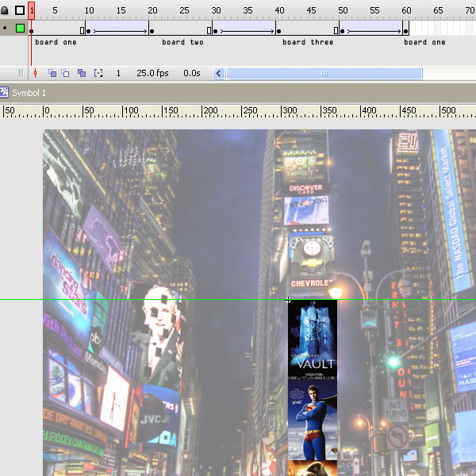The image size is (476, 476).
Task: Click the 'board three' frame label
Action: (x=308, y=42)
